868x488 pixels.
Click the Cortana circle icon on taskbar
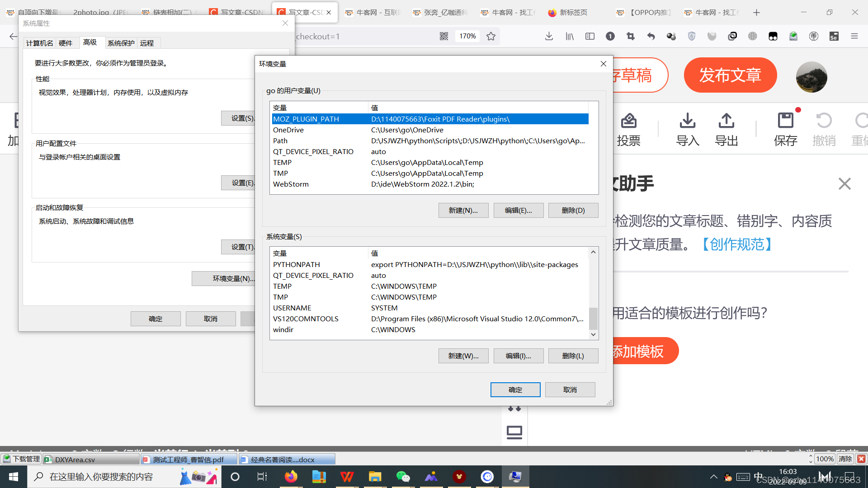(x=235, y=477)
